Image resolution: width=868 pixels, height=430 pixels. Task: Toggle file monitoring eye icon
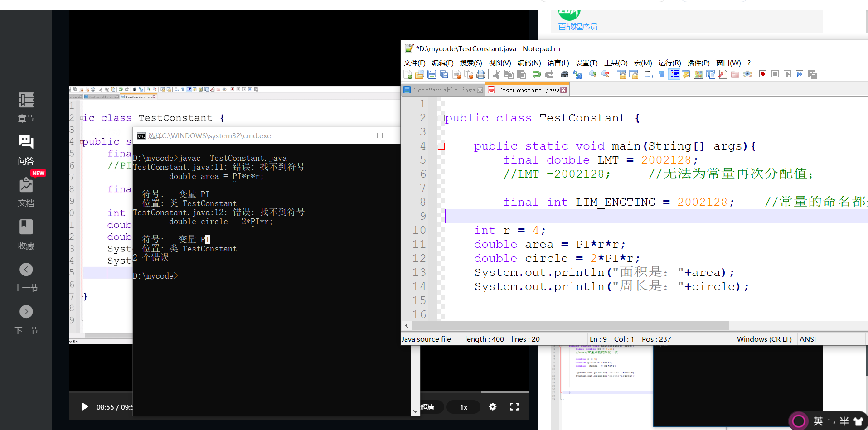coord(747,74)
